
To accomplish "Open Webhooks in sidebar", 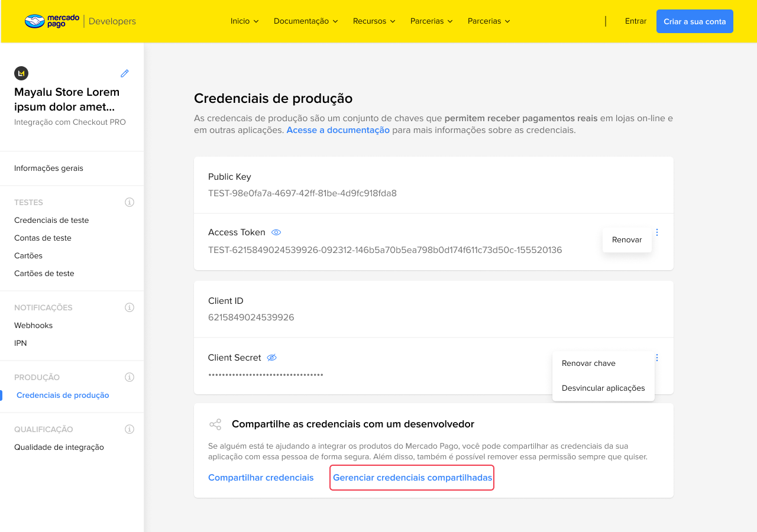I will pyautogui.click(x=34, y=326).
